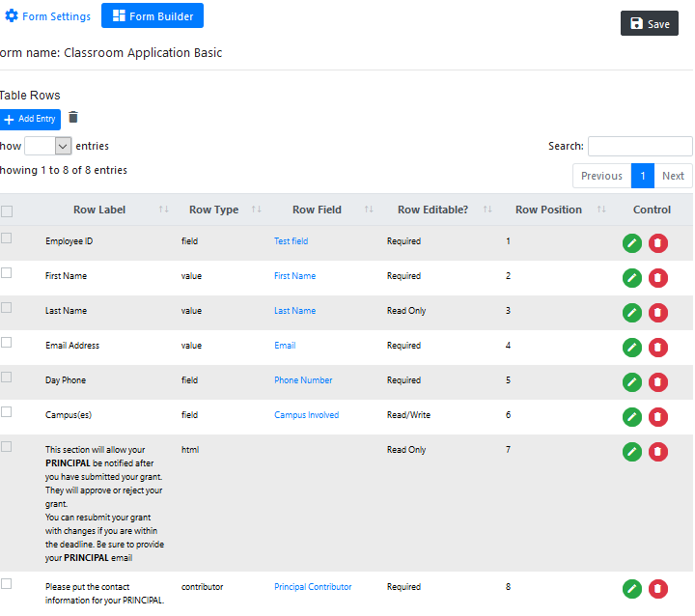Click the green edit icon for Employee ID
The width and height of the screenshot is (695, 616).
coord(632,243)
